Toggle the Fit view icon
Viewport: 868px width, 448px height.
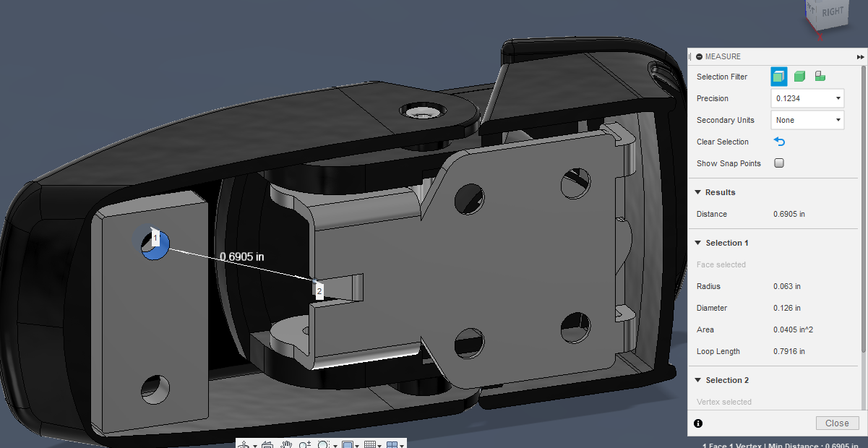[x=323, y=444]
